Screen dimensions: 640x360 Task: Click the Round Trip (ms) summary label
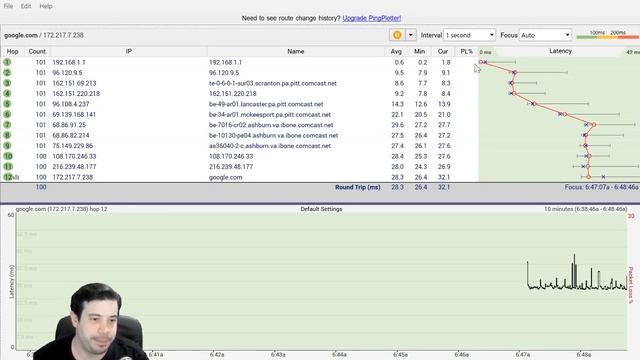pyautogui.click(x=358, y=187)
